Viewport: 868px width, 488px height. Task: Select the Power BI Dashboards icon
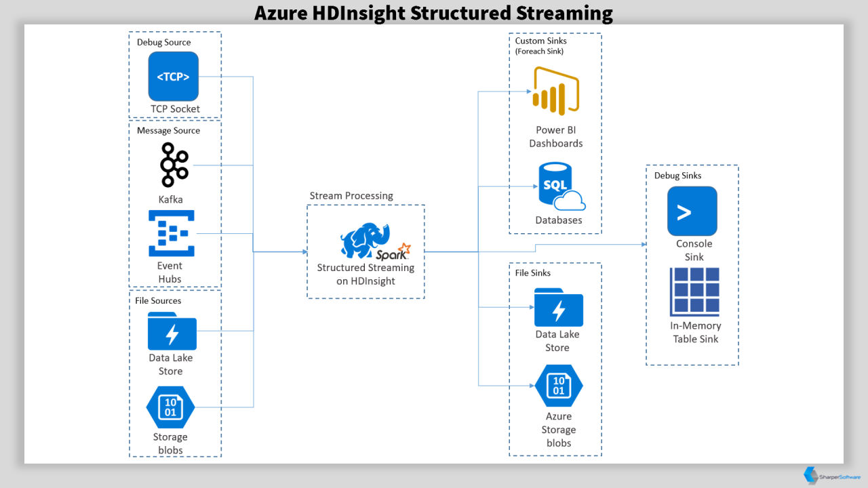[555, 92]
